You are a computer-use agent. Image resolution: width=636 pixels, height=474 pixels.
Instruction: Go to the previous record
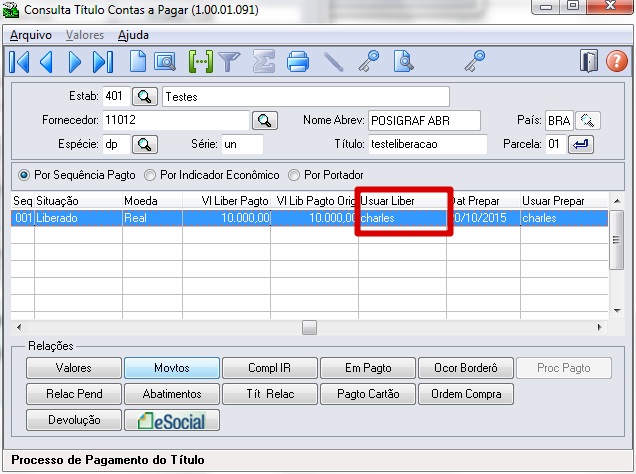point(47,62)
